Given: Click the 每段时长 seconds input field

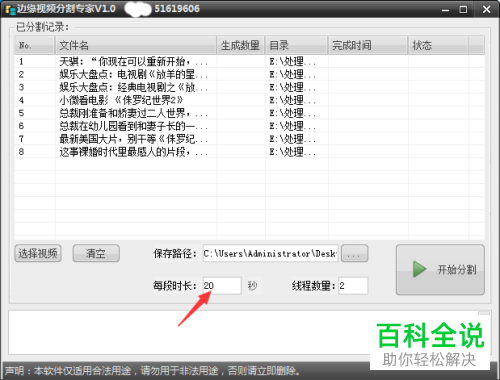Looking at the screenshot, I should tap(222, 286).
